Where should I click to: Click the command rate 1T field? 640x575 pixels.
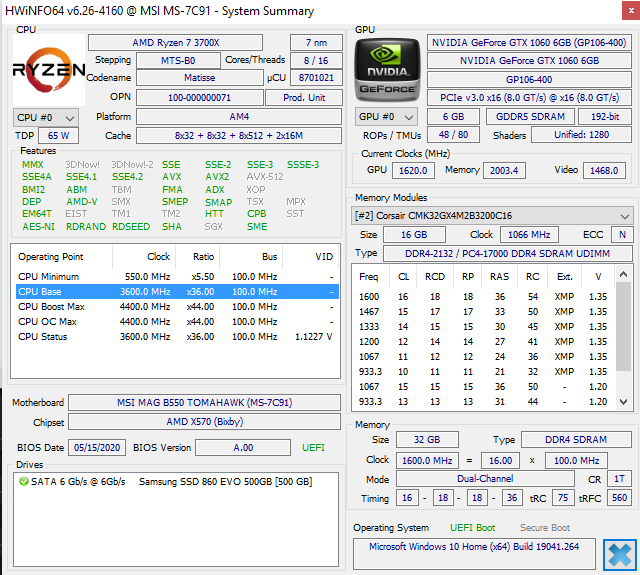[620, 479]
